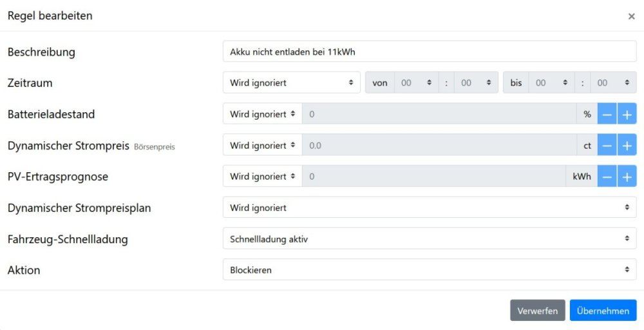The image size is (644, 330).
Task: Change the Fahrzeug-Schnellladung selection
Action: (x=429, y=239)
